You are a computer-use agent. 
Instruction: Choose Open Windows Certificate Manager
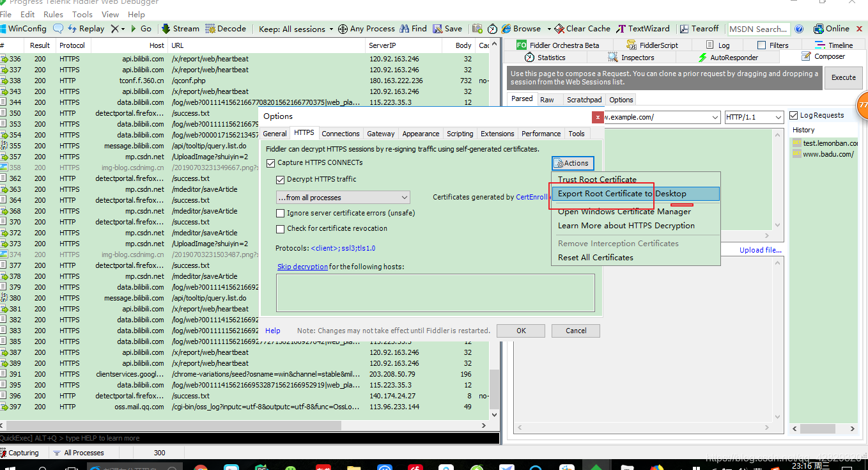(x=636, y=212)
